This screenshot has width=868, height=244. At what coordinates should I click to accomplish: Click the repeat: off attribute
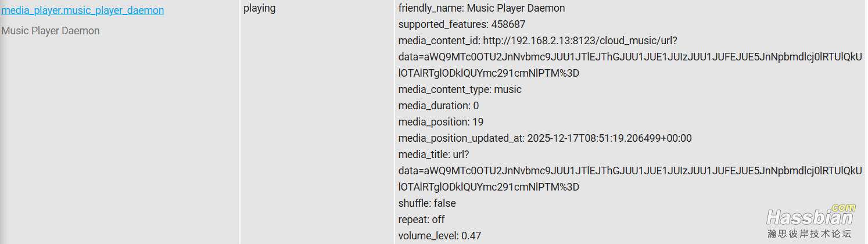point(421,220)
